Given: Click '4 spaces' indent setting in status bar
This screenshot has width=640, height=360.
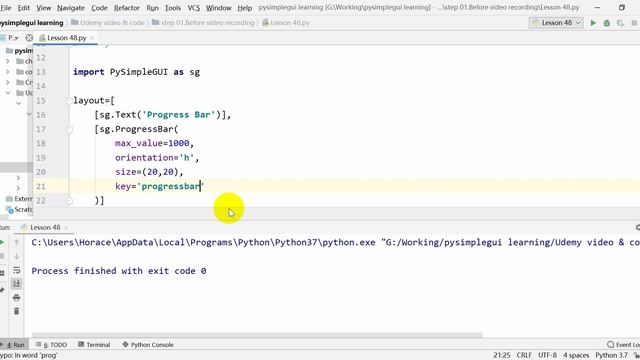Looking at the screenshot, I should coord(576,356).
